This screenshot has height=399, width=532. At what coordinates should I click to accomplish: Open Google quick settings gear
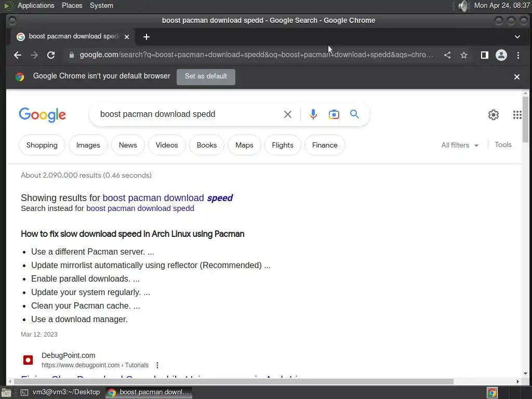[494, 115]
